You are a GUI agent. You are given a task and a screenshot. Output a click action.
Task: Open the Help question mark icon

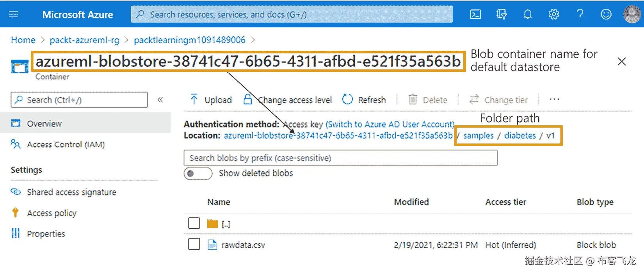580,14
